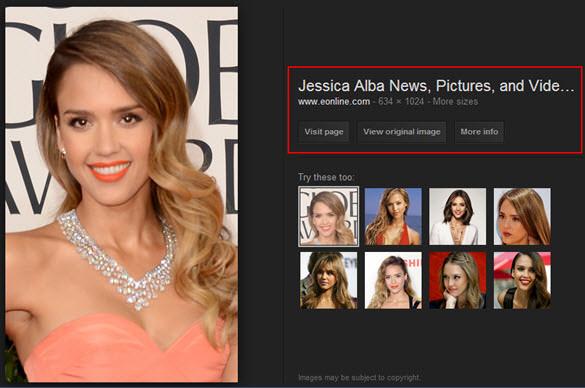
Task: Click the Visit page button
Action: pyautogui.click(x=324, y=132)
